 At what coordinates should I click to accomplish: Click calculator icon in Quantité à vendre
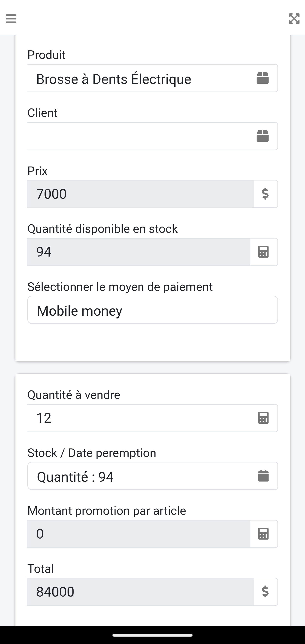(263, 418)
